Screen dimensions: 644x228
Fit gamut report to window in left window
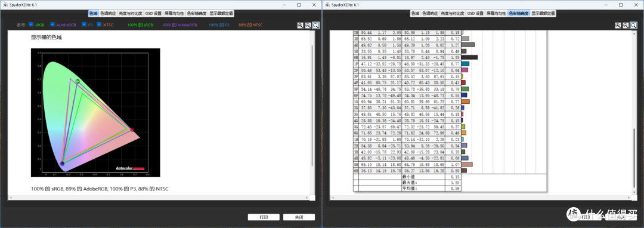coord(315,26)
